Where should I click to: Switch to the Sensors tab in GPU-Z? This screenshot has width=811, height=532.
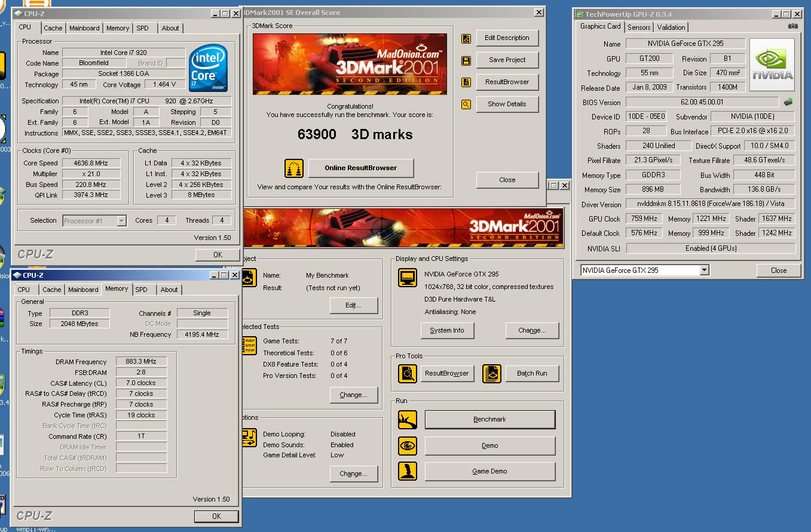coord(639,27)
